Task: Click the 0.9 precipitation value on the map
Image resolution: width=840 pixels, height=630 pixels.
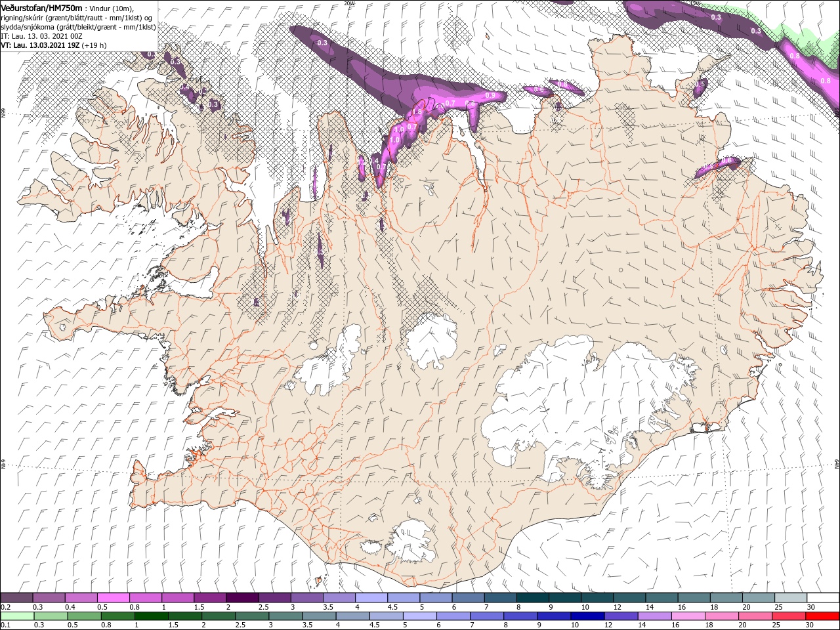Action: (490, 96)
